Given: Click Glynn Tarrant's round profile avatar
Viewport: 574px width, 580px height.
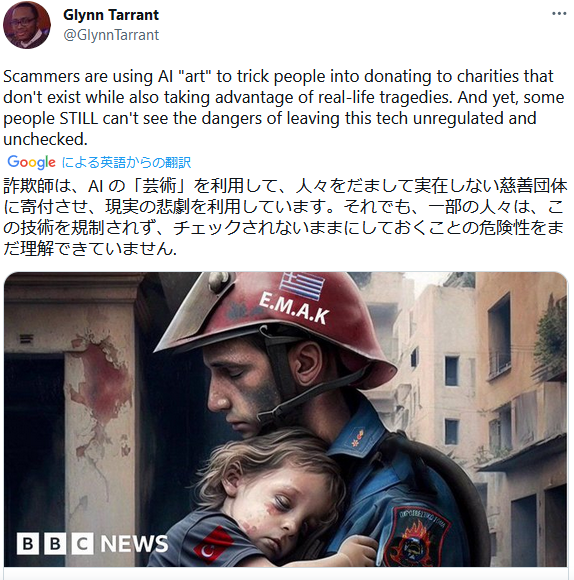Looking at the screenshot, I should [27, 25].
